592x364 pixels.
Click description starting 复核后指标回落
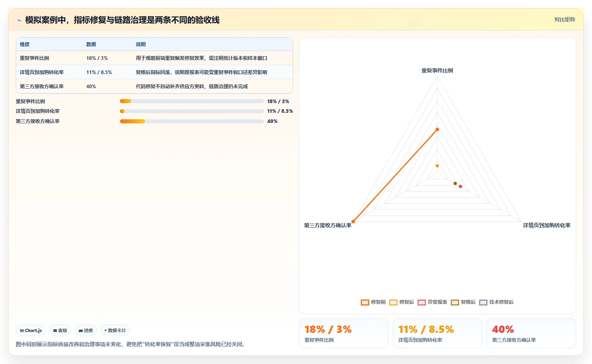[202, 72]
